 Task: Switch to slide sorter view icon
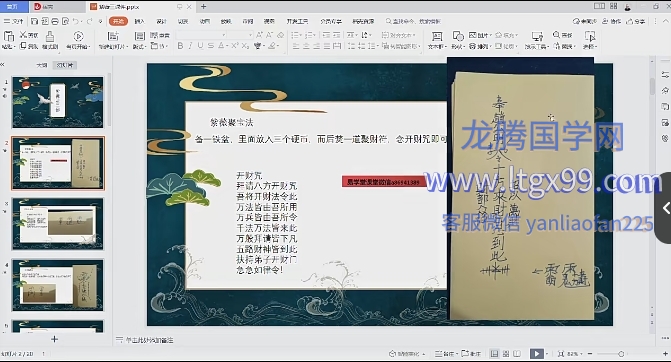click(506, 354)
